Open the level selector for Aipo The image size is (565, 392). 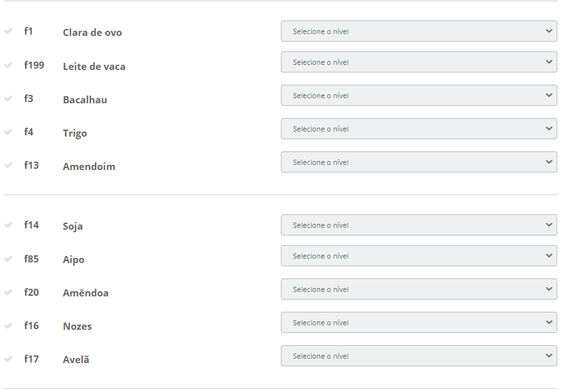click(419, 256)
